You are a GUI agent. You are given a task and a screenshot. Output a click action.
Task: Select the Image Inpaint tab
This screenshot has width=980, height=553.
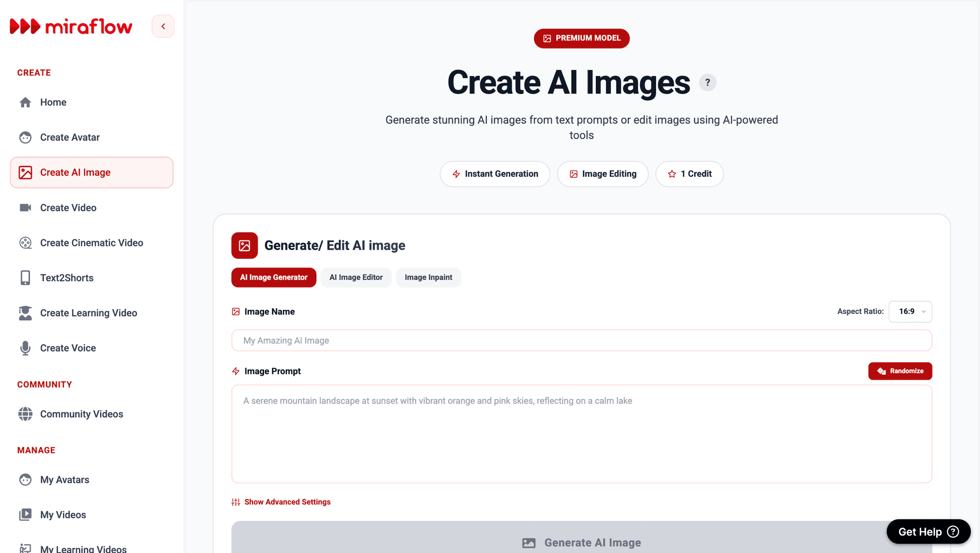[428, 277]
